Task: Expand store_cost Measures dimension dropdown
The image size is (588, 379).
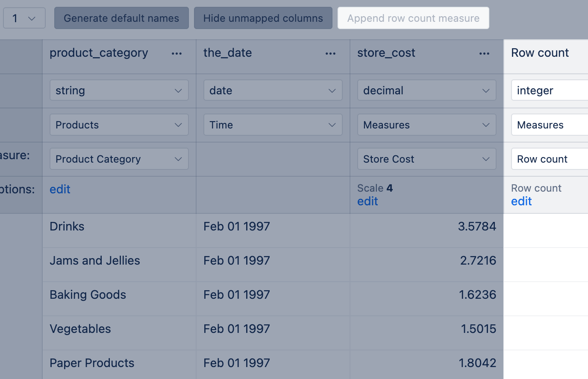Action: pos(426,125)
